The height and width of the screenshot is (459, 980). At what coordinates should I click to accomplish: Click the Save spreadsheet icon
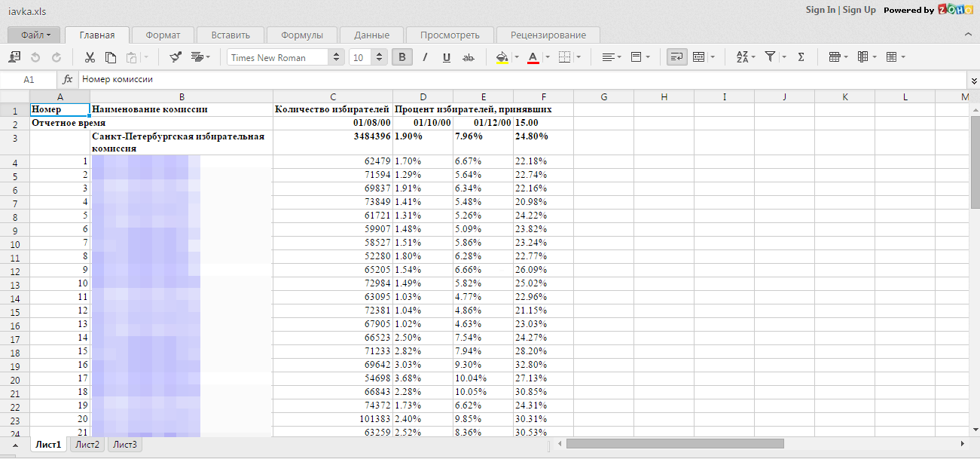coord(14,57)
